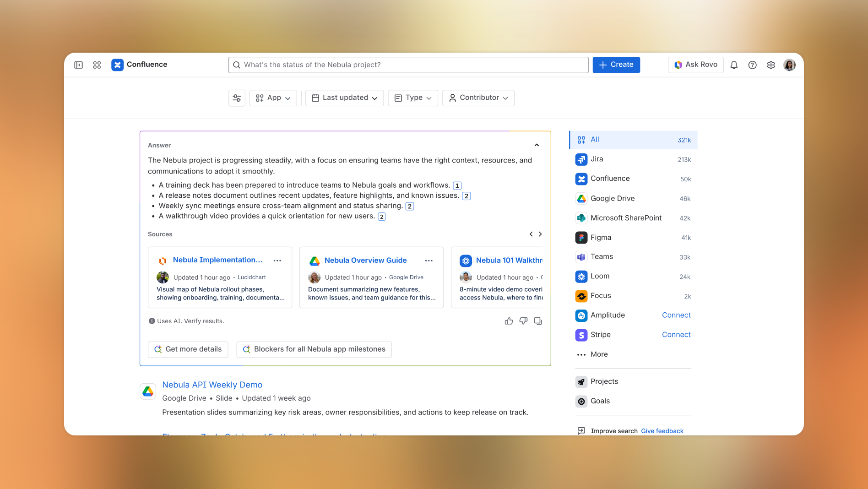Show next sources with right arrow
The height and width of the screenshot is (489, 868).
pyautogui.click(x=540, y=234)
